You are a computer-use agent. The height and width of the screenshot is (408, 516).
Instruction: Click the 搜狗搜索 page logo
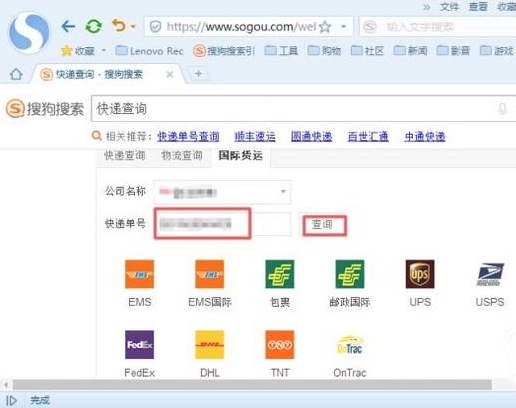pyautogui.click(x=45, y=109)
